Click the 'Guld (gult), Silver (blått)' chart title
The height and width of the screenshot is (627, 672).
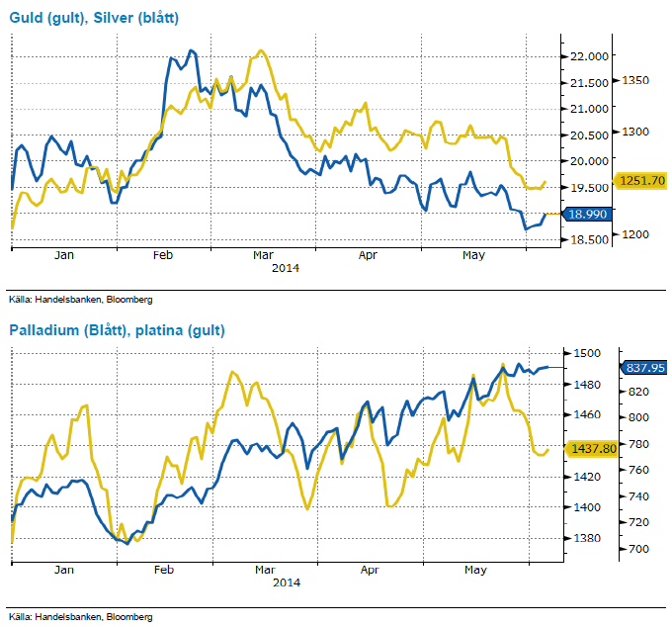pos(94,17)
